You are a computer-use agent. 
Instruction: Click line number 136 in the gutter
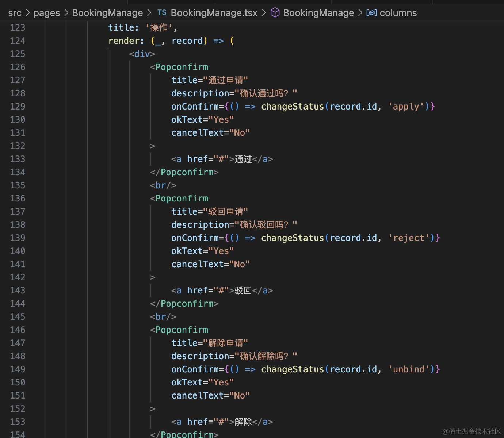[18, 199]
